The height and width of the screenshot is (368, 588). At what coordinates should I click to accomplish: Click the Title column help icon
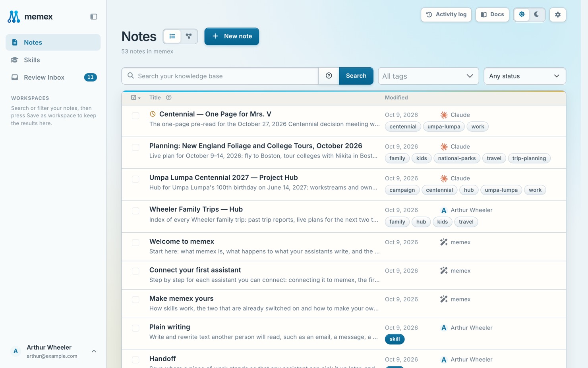169,97
